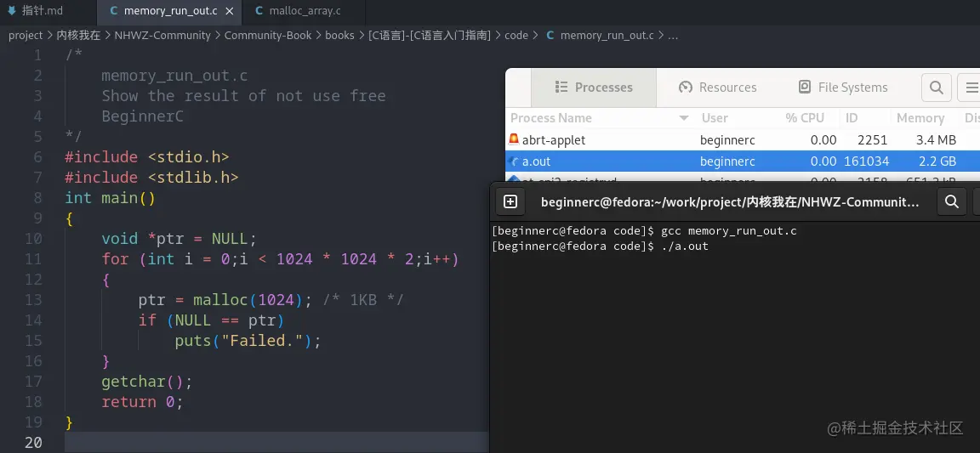Select the abrt-applet process row
980x453 pixels.
pos(743,140)
